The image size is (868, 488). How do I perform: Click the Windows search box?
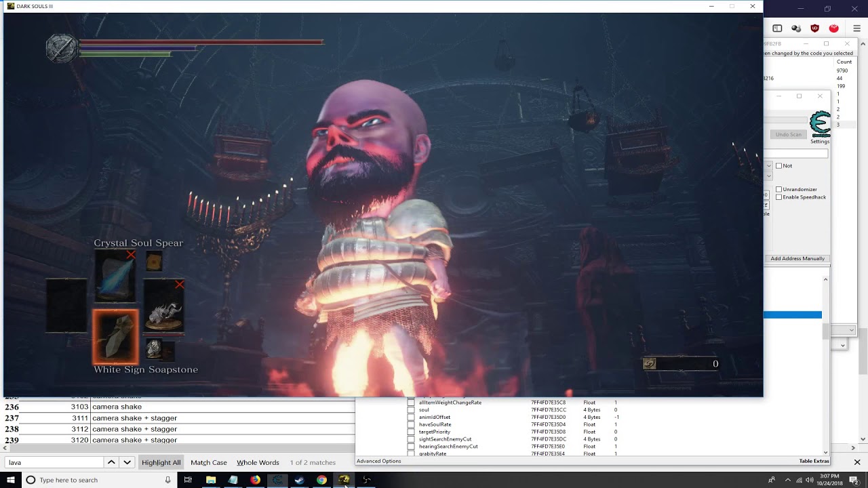click(x=100, y=480)
